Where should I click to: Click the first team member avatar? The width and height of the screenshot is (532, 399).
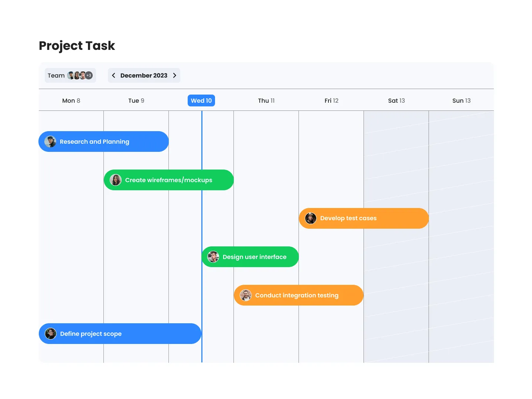tap(70, 75)
